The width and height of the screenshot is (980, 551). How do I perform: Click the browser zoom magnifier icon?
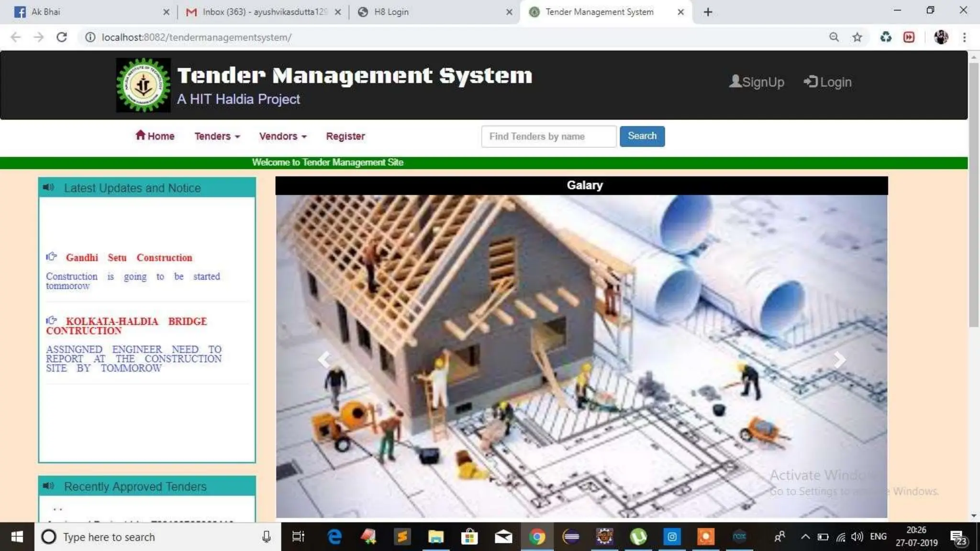click(x=834, y=37)
